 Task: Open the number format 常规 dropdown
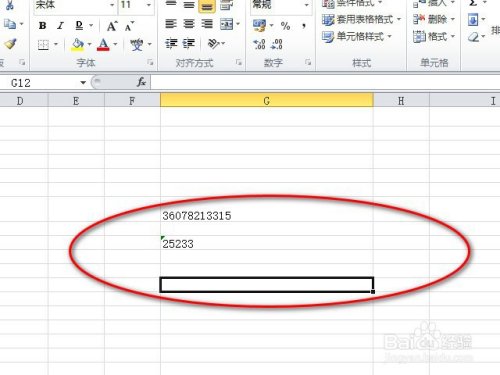(x=306, y=5)
